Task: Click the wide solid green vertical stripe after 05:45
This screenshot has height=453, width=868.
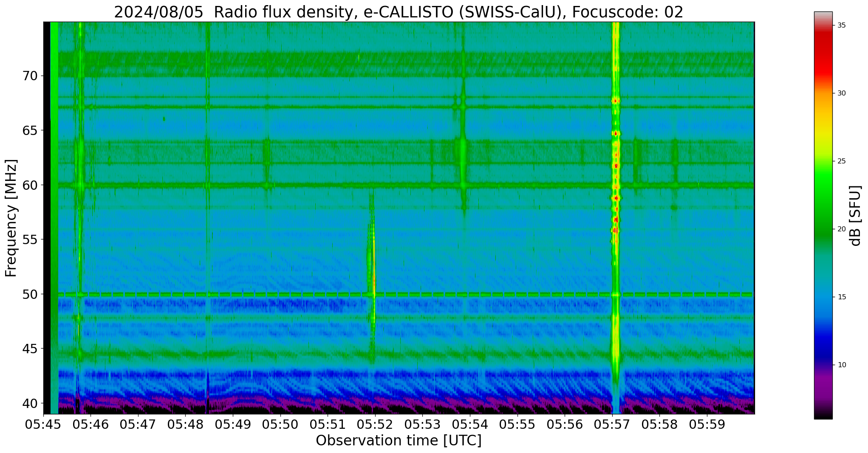Action: click(x=54, y=218)
